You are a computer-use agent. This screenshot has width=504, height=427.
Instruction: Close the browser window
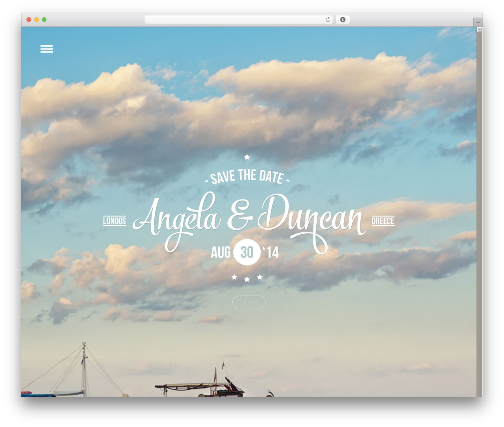click(x=29, y=20)
